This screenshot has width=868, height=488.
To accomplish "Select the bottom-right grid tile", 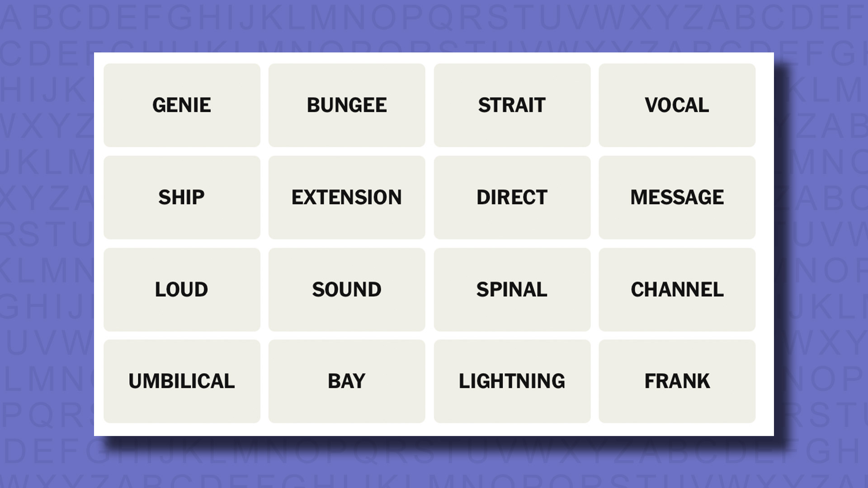I will click(677, 381).
